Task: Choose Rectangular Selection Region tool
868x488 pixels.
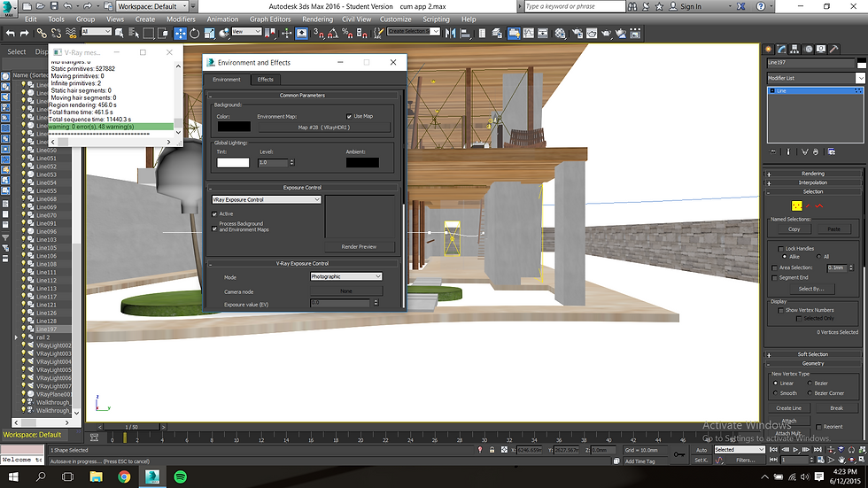Action: click(x=149, y=33)
